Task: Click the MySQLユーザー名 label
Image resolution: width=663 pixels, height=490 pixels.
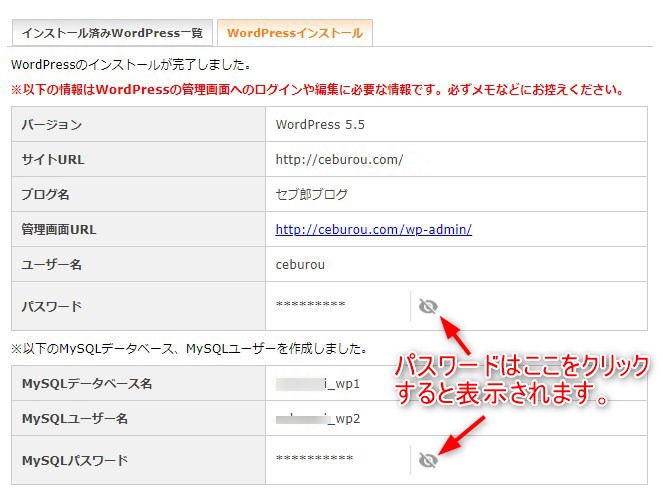Action: [74, 419]
